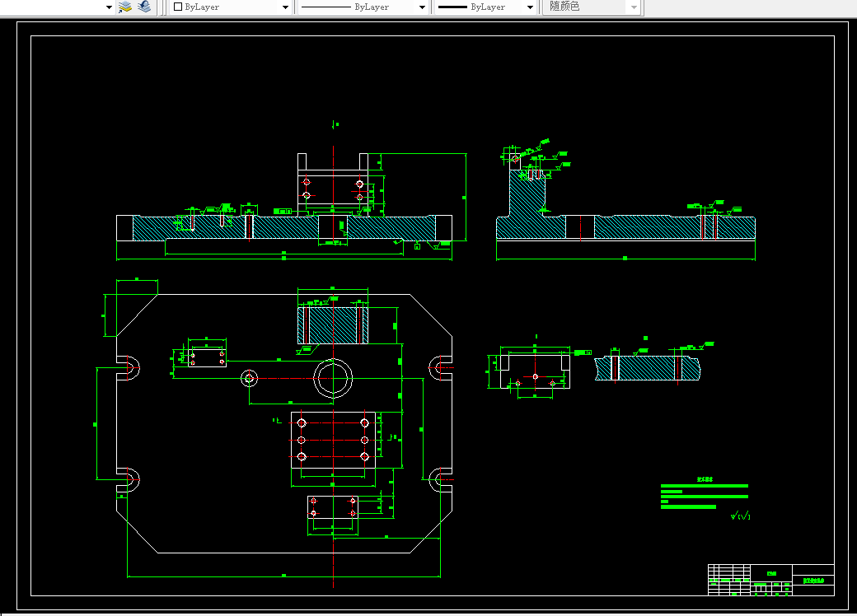857x616 pixels.
Task: Select the six-hole rectangular pad
Action: (333, 440)
